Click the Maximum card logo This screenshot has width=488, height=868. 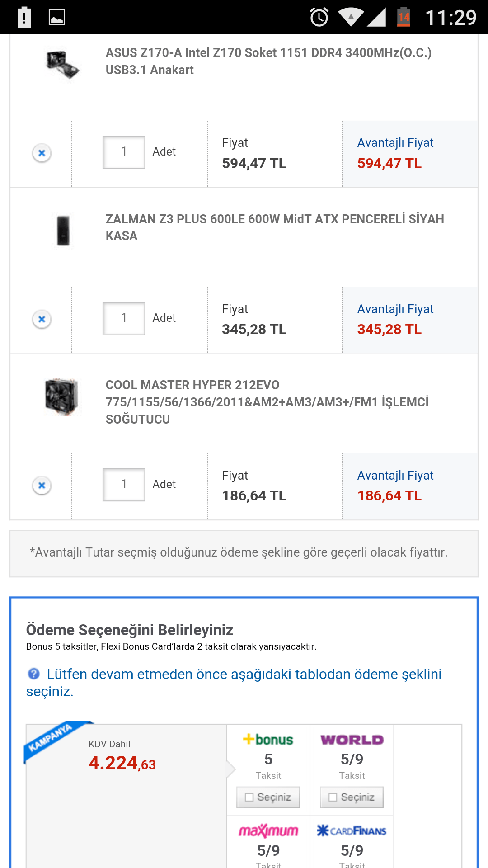tap(267, 831)
